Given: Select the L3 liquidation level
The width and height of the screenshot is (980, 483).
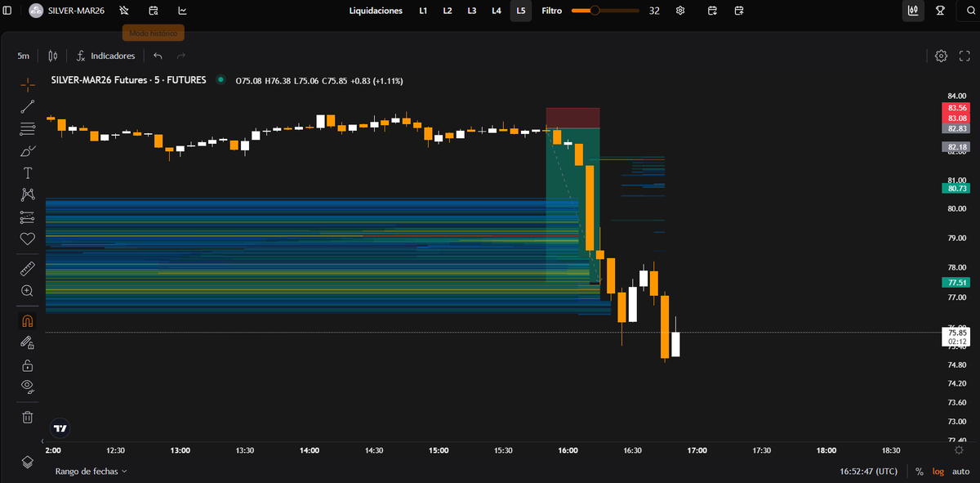Looking at the screenshot, I should tap(472, 11).
